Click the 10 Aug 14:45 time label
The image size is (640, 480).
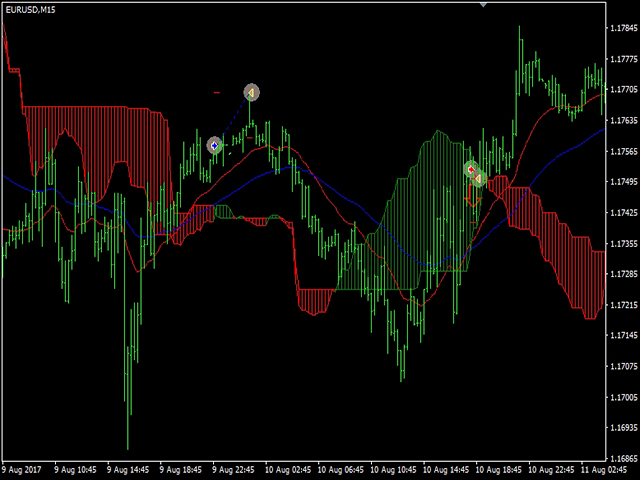coord(446,470)
